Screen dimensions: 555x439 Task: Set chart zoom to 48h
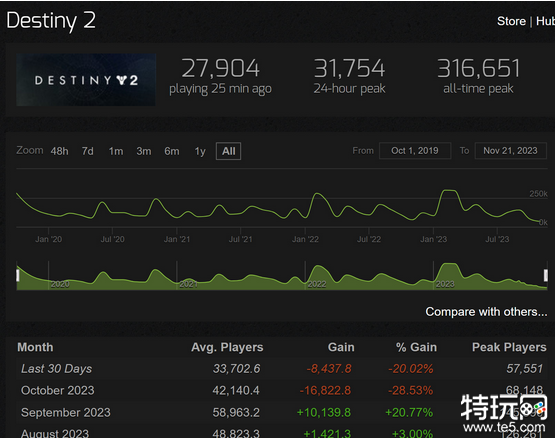click(59, 151)
